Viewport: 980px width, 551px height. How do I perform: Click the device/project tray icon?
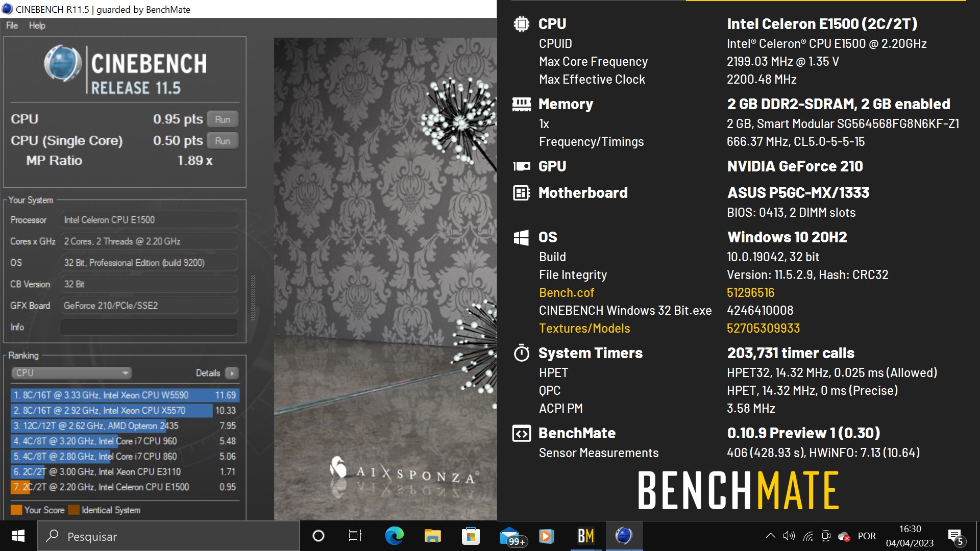point(826,536)
